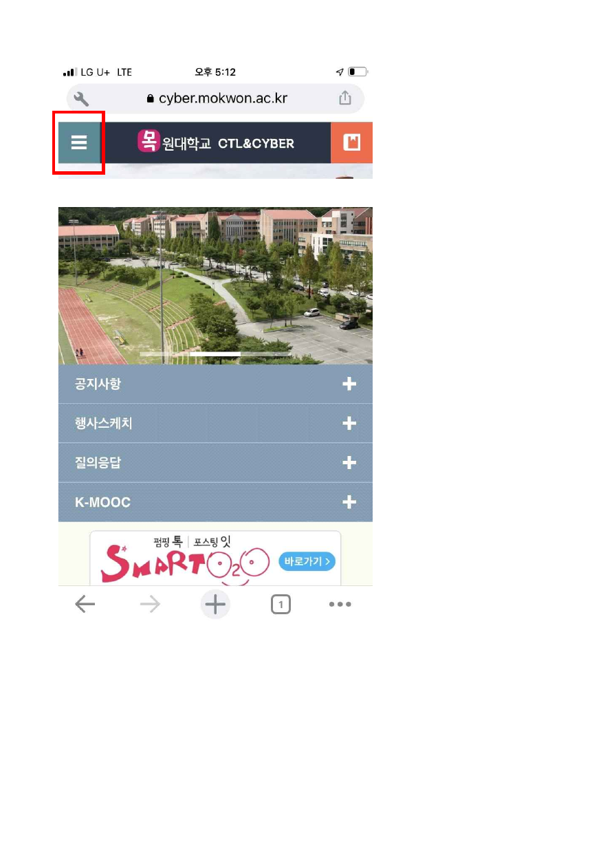This screenshot has width=614, height=868.
Task: Tap the orange bookmark icon
Action: [x=352, y=142]
